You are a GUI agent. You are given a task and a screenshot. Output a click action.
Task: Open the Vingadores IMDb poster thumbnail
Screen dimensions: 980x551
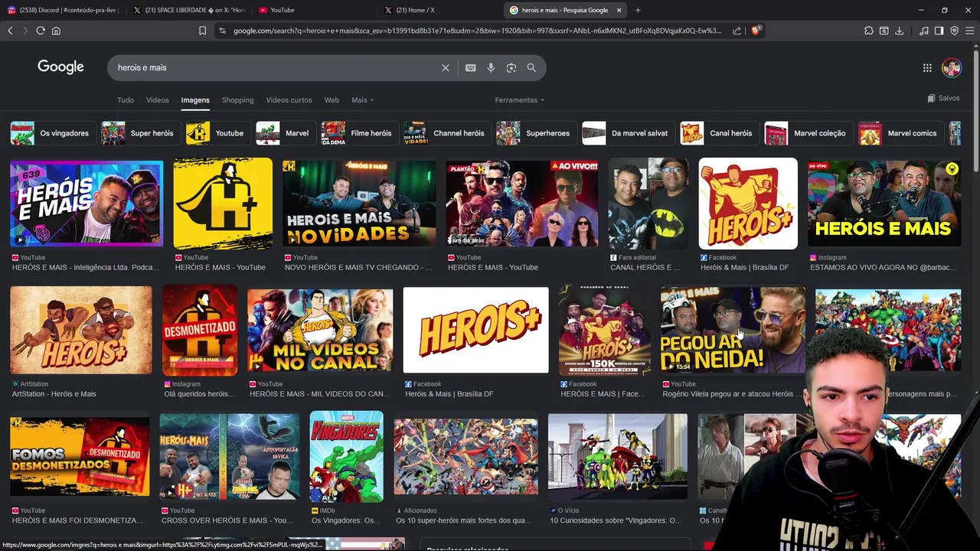coord(346,457)
